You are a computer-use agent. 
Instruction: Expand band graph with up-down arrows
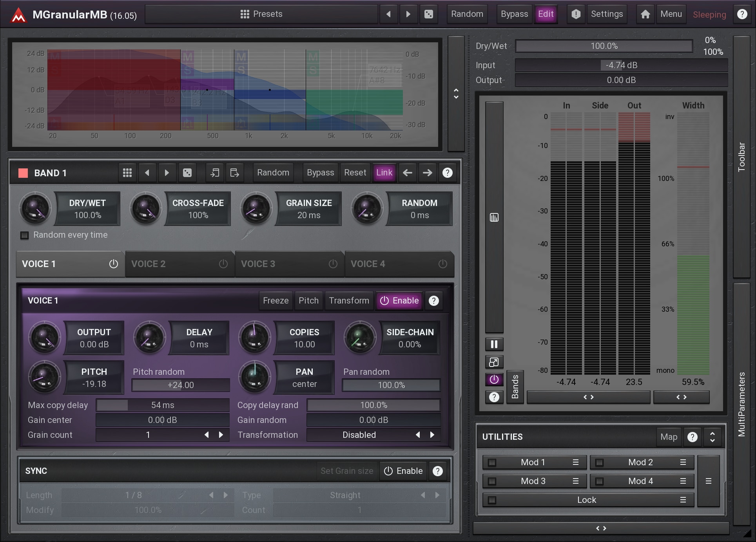(456, 94)
